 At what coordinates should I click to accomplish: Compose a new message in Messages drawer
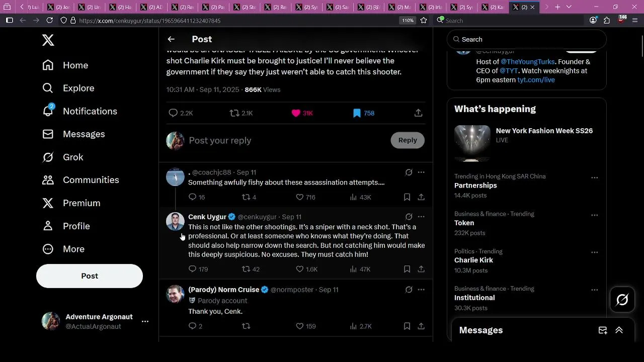click(x=603, y=330)
